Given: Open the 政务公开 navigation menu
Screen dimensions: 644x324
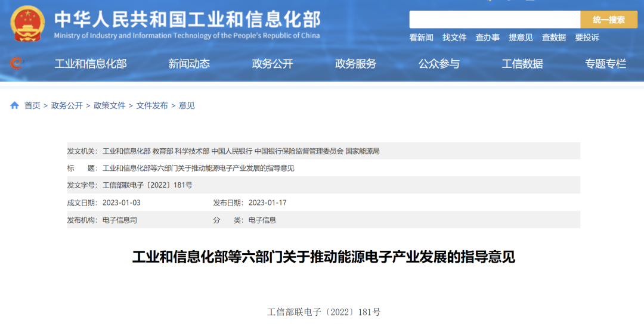Looking at the screenshot, I should pos(273,64).
